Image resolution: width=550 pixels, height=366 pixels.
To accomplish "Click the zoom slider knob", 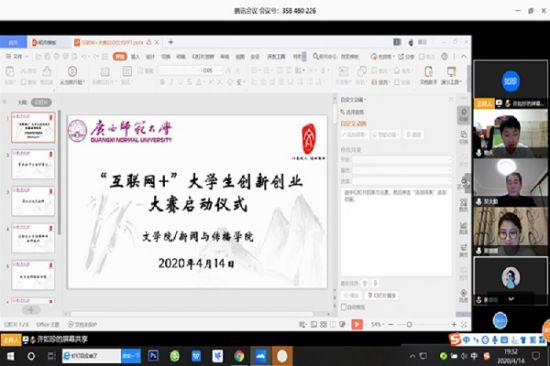I will (409, 325).
